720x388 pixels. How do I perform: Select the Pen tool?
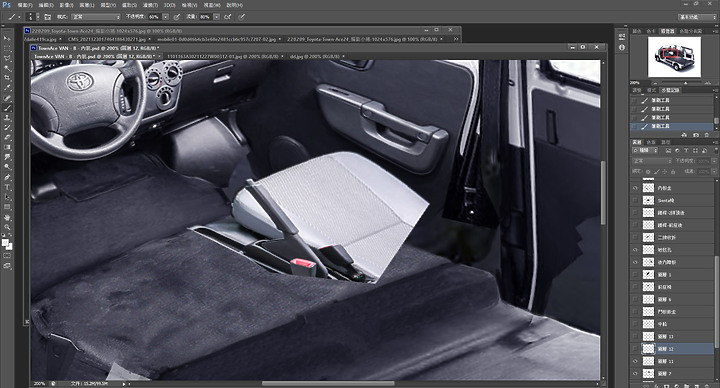click(x=7, y=177)
